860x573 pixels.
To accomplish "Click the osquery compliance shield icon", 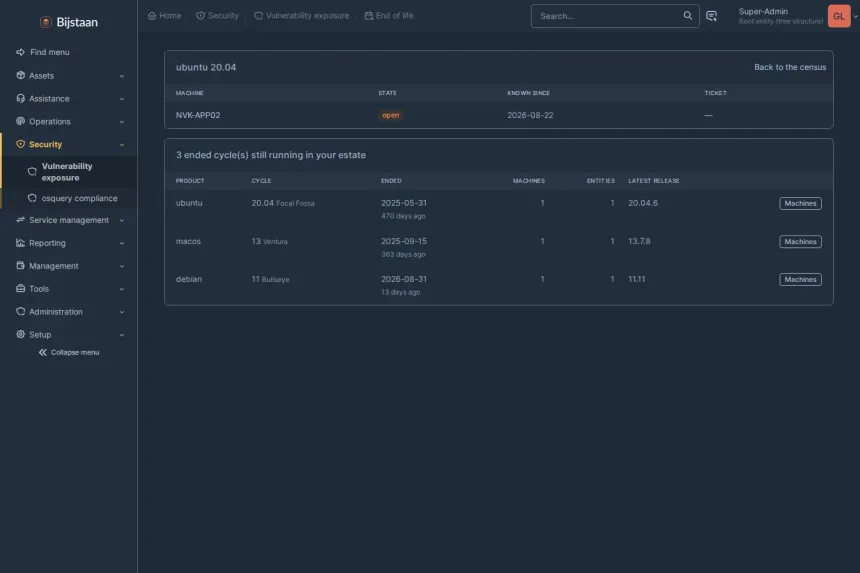I will tap(32, 198).
